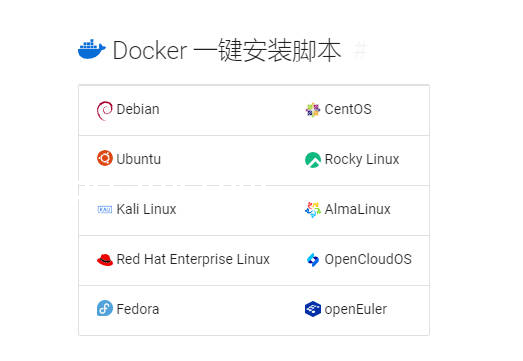Image resolution: width=523 pixels, height=361 pixels.
Task: Click the Fedora blue logo icon
Action: pyautogui.click(x=105, y=308)
